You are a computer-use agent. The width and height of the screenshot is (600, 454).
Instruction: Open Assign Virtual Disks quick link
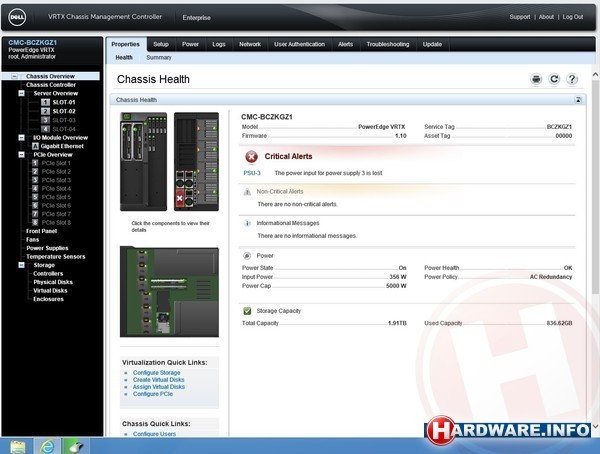click(159, 387)
